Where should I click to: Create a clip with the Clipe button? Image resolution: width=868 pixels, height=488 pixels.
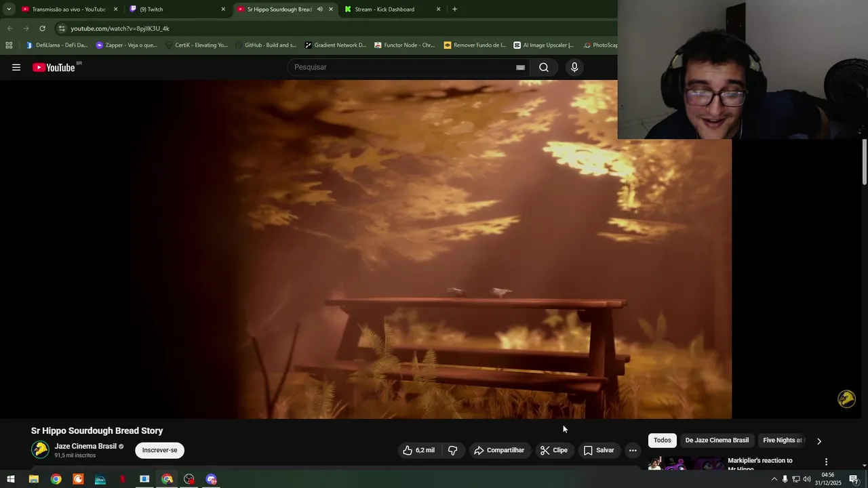coord(554,450)
